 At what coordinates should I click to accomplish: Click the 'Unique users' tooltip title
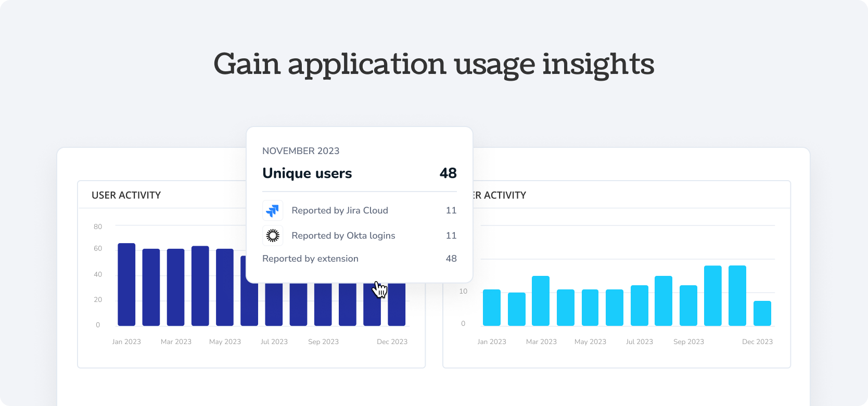click(307, 173)
